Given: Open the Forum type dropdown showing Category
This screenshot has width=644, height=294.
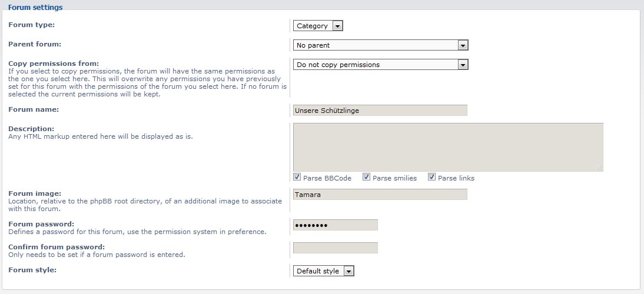Looking at the screenshot, I should (318, 26).
